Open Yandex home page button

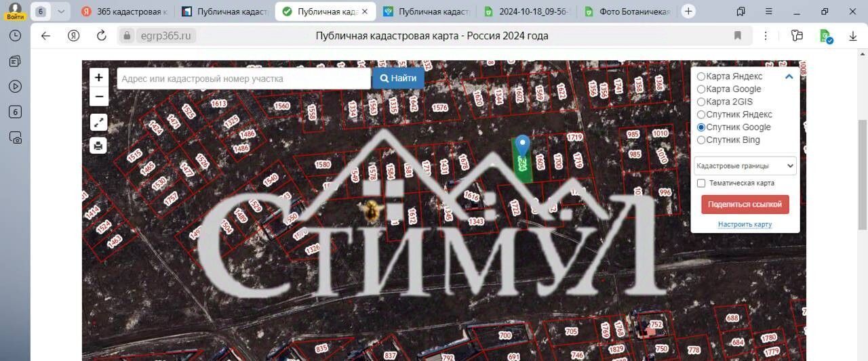[73, 36]
